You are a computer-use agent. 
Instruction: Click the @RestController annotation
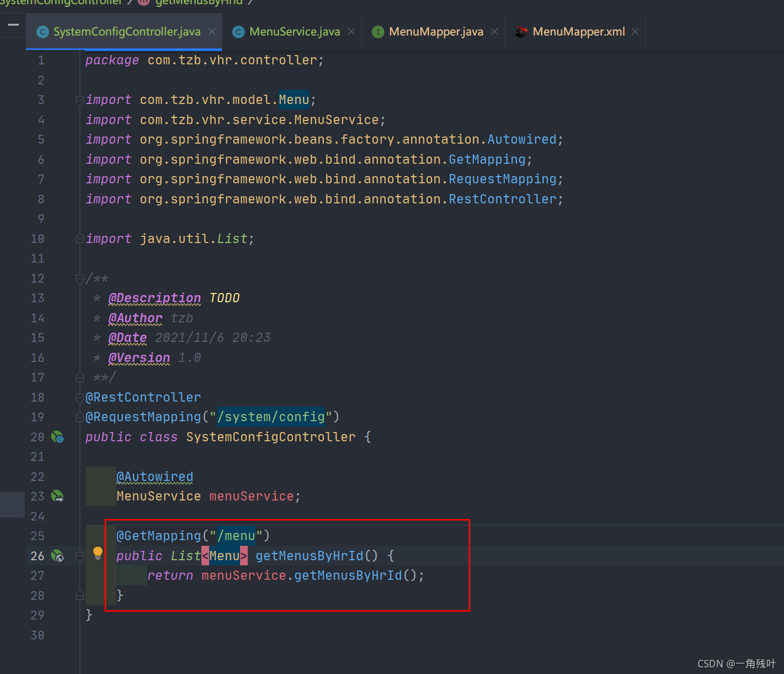[x=143, y=398]
